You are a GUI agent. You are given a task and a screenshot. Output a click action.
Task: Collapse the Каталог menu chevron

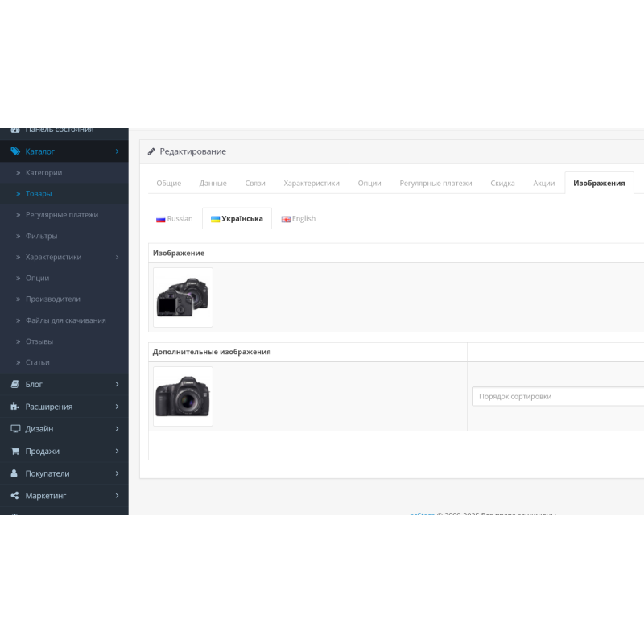pyautogui.click(x=117, y=151)
